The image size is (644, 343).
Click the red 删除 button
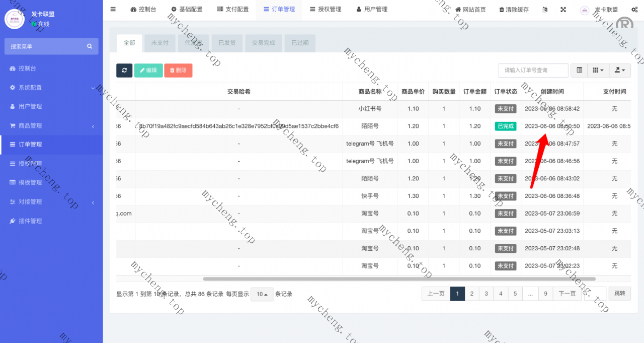(x=178, y=71)
